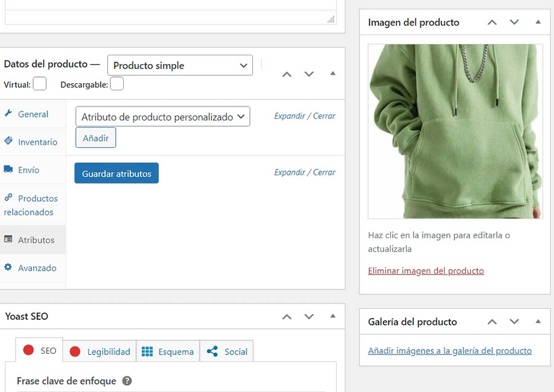
Task: Click Eliminar imagen del producto link
Action: pyautogui.click(x=425, y=271)
